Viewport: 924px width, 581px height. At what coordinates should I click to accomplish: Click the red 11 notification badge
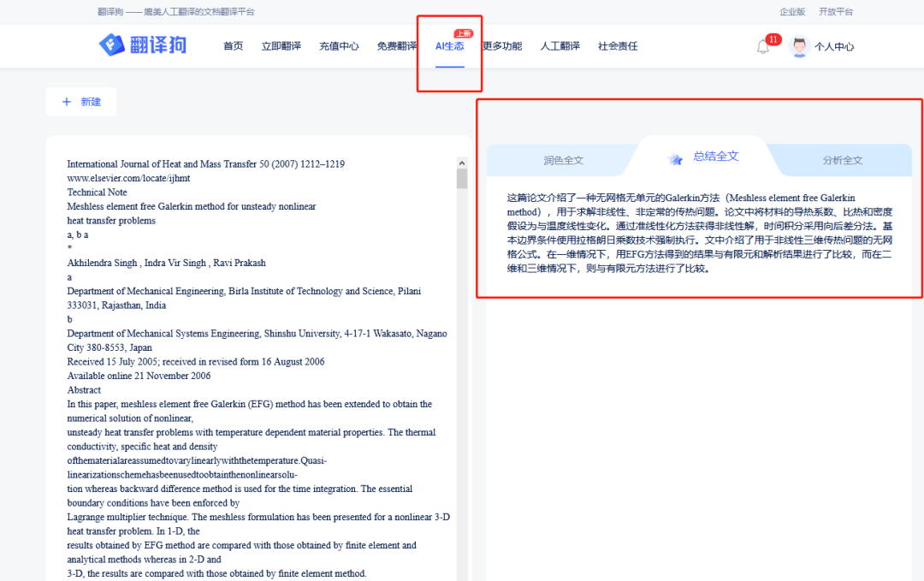point(773,39)
